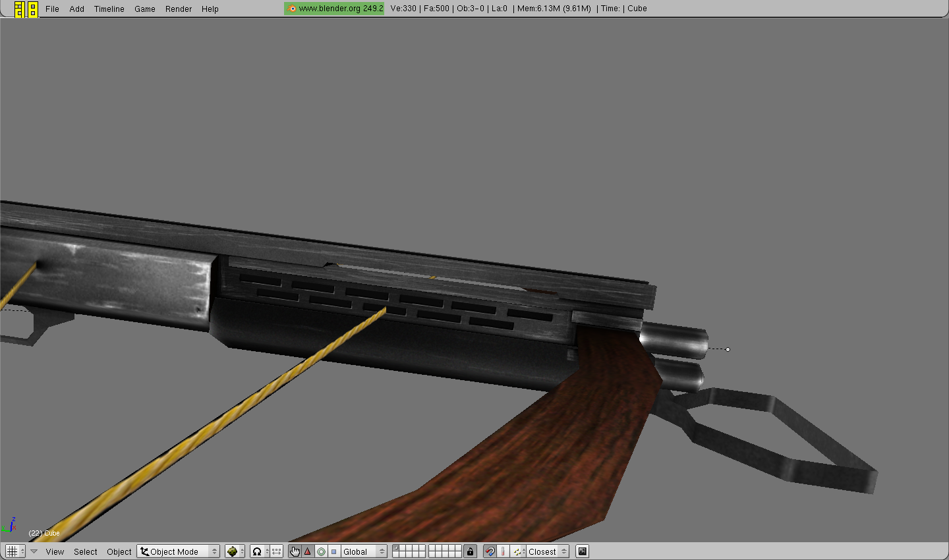Select the first layer button

tap(396, 548)
